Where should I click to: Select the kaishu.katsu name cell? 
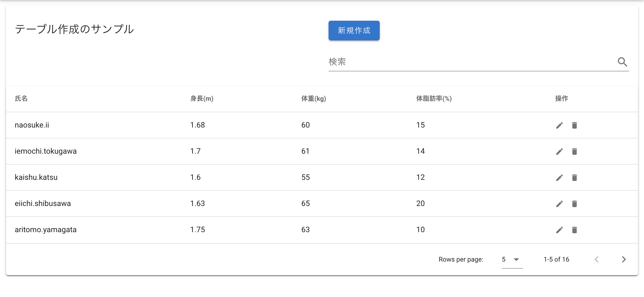click(x=36, y=177)
